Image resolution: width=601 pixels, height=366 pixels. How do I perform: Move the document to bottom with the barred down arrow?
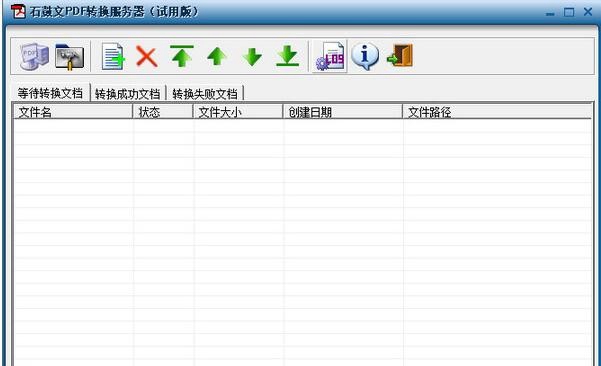[287, 56]
